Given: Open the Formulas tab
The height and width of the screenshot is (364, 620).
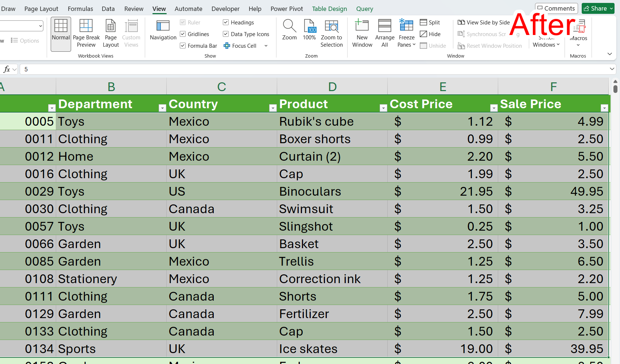Looking at the screenshot, I should tap(80, 9).
